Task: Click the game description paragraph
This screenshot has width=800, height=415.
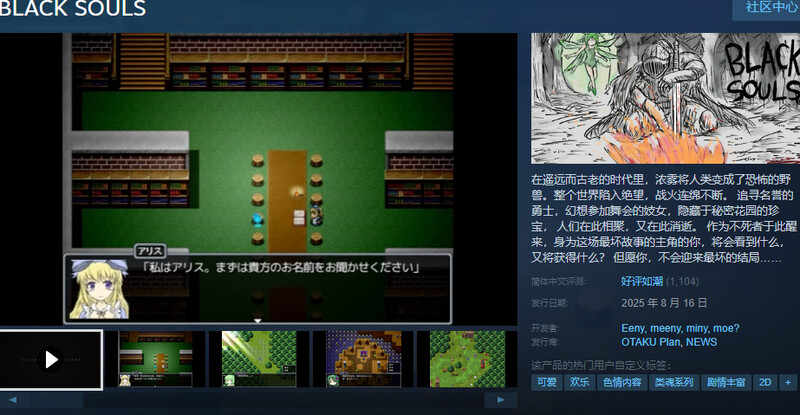Action: 663,218
